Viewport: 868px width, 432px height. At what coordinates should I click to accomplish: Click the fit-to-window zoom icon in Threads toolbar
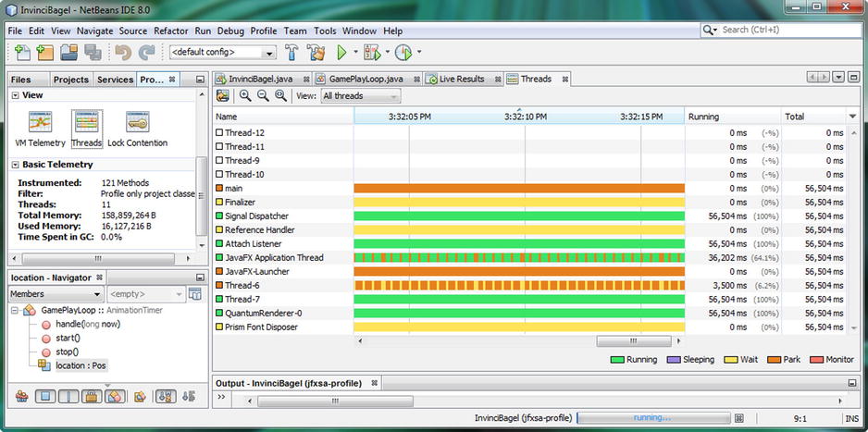point(280,95)
